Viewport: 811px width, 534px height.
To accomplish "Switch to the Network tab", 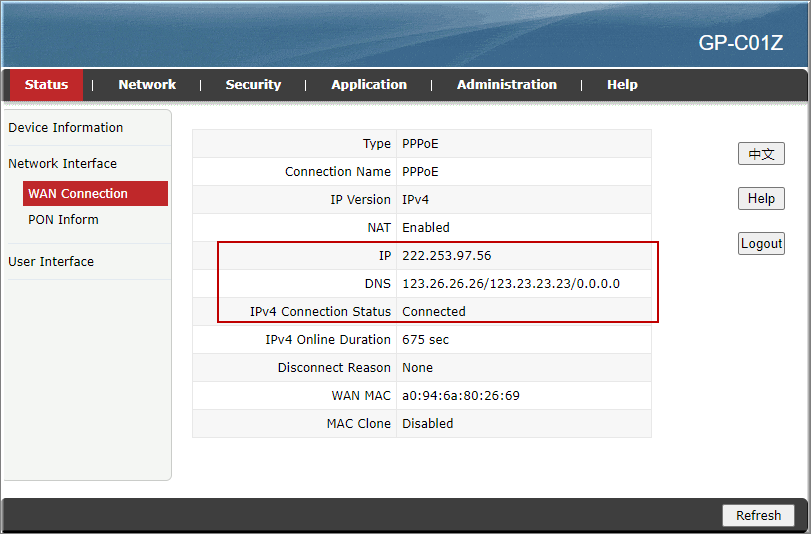I will pyautogui.click(x=147, y=85).
